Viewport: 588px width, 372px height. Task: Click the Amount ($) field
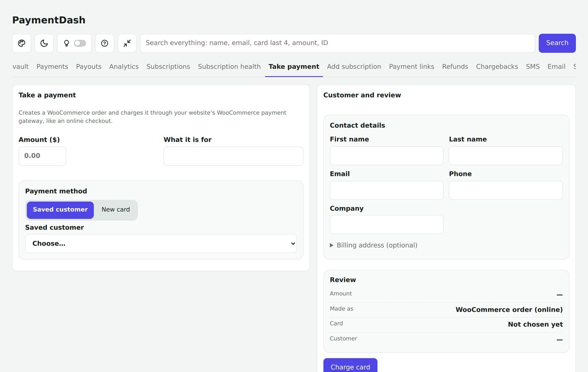pos(42,156)
